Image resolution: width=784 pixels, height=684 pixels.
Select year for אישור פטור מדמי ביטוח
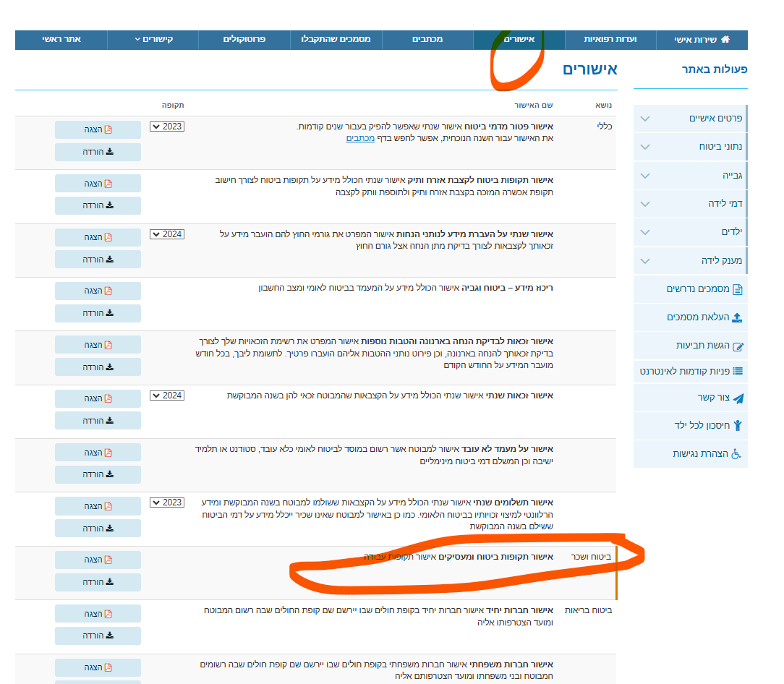pos(167,127)
